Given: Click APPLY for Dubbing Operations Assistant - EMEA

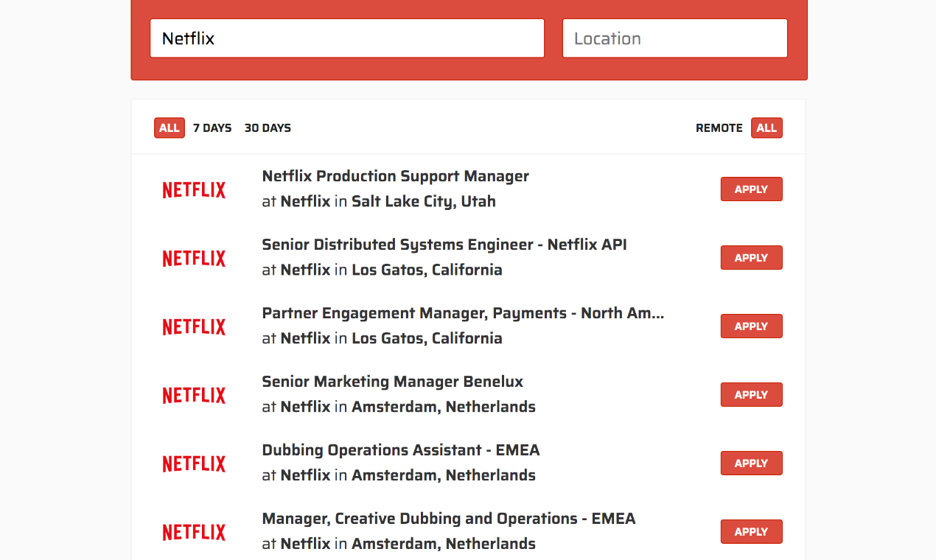Looking at the screenshot, I should pyautogui.click(x=751, y=463).
